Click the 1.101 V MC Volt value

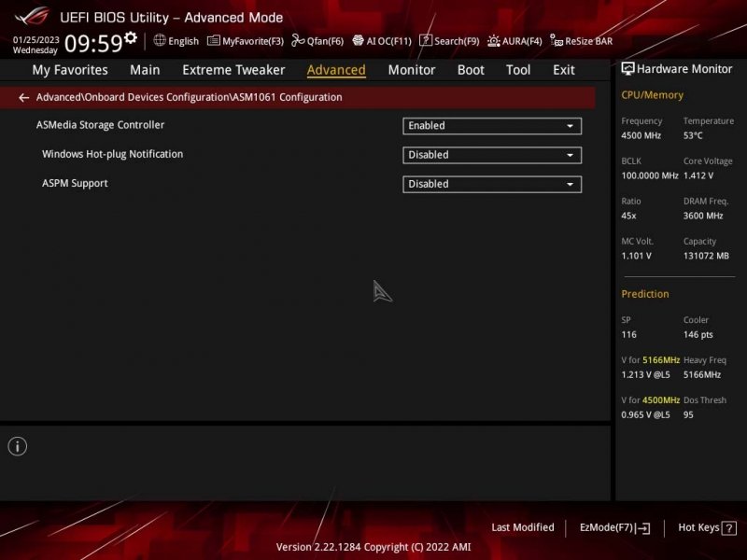[636, 256]
